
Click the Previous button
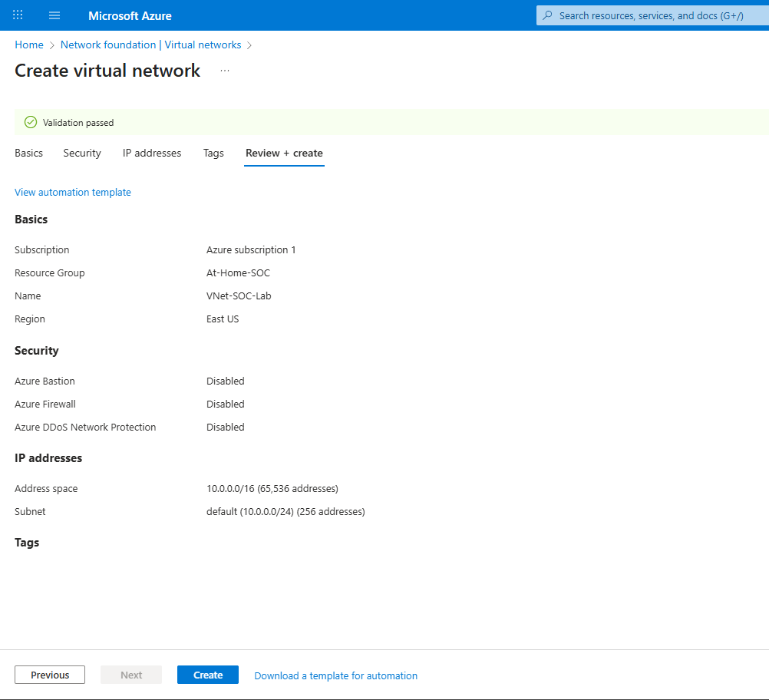pos(50,675)
